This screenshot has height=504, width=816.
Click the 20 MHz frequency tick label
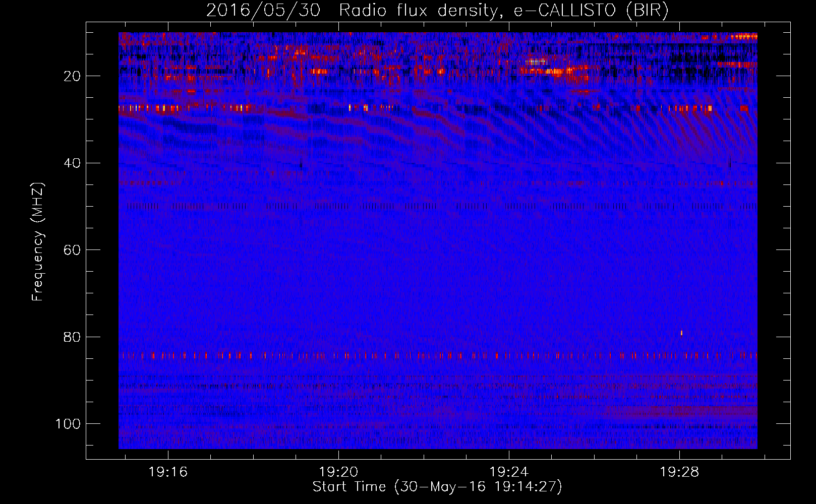pyautogui.click(x=72, y=76)
